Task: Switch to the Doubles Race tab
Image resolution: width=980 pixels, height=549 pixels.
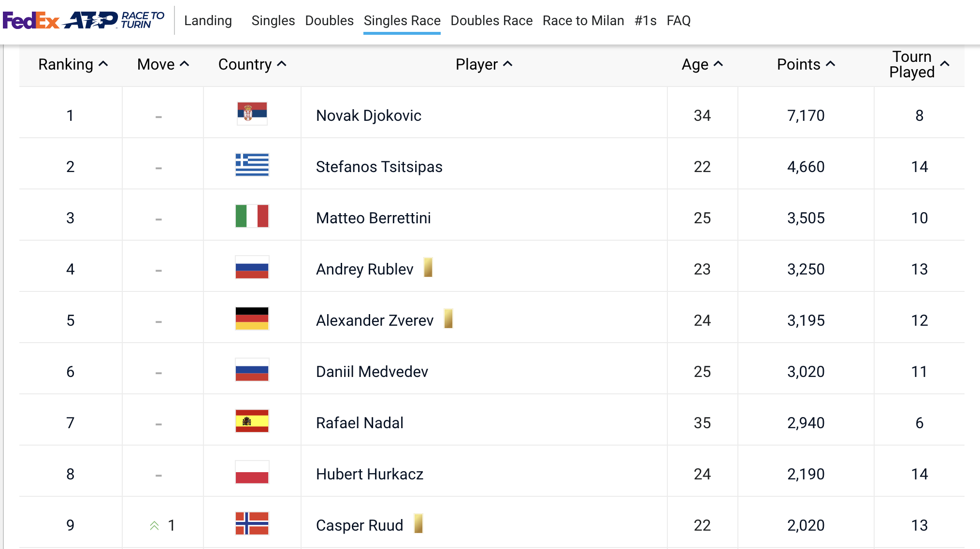Action: pos(491,20)
